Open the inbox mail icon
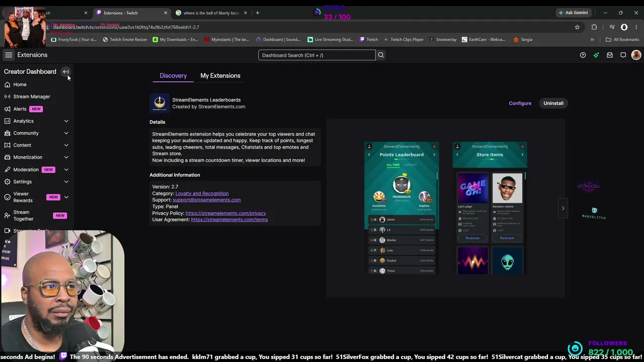The height and width of the screenshot is (362, 644). click(x=610, y=55)
